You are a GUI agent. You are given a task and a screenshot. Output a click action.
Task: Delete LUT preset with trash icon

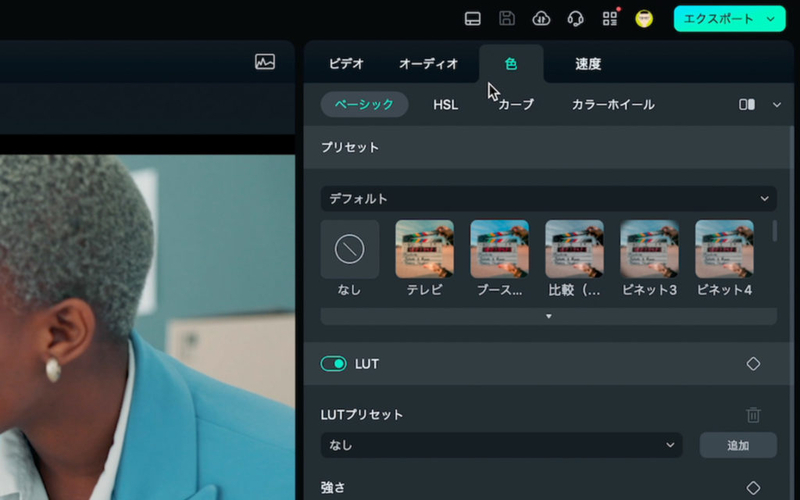click(x=753, y=415)
